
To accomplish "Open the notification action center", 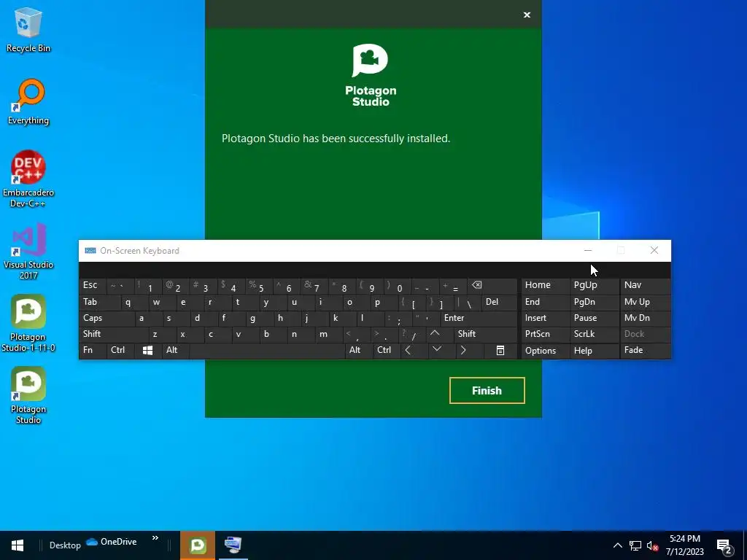I will click(724, 545).
